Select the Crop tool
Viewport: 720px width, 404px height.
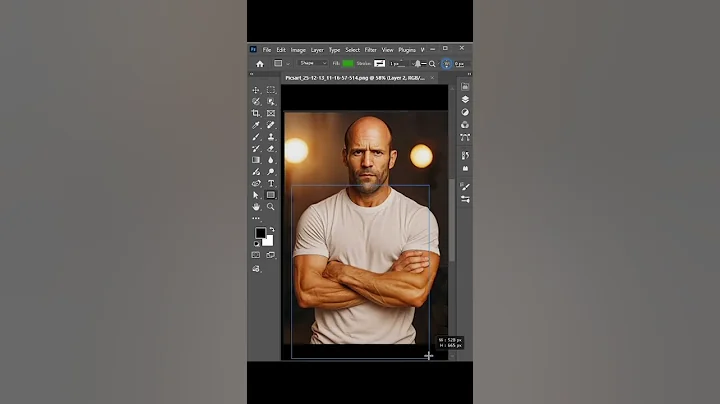256,113
